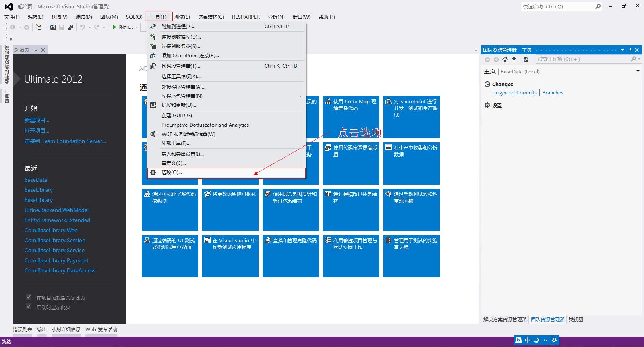The height and width of the screenshot is (347, 644).
Task: Expand the Library Package Manager submenu arrow
Action: [300, 96]
